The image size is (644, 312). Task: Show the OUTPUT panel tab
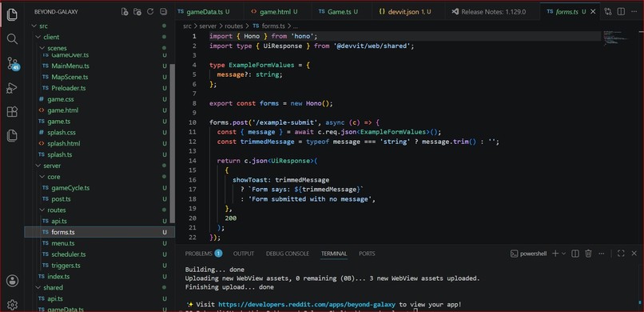pyautogui.click(x=244, y=254)
